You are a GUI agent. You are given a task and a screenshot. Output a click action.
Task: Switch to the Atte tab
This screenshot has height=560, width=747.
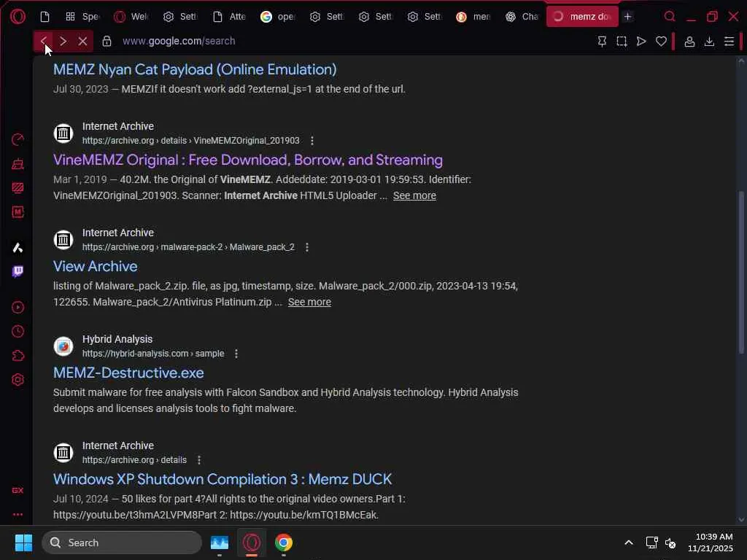(229, 17)
